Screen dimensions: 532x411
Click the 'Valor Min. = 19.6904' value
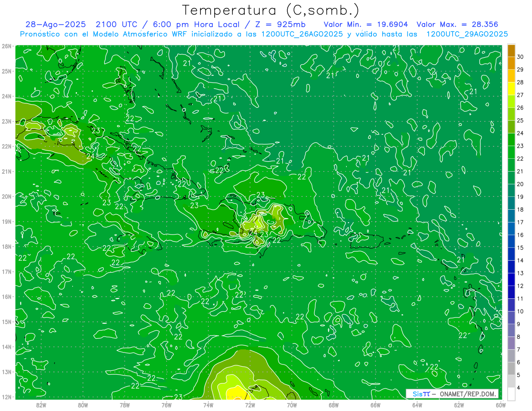tap(366, 24)
